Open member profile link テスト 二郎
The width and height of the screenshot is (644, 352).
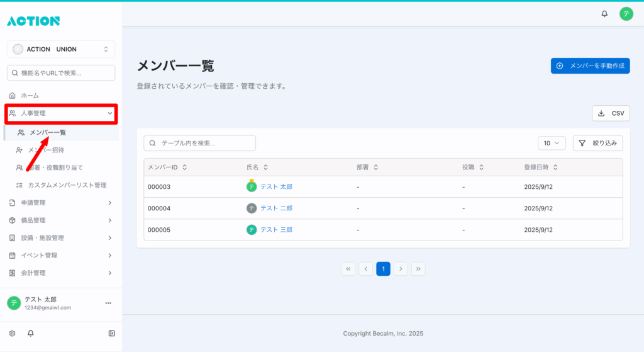276,208
